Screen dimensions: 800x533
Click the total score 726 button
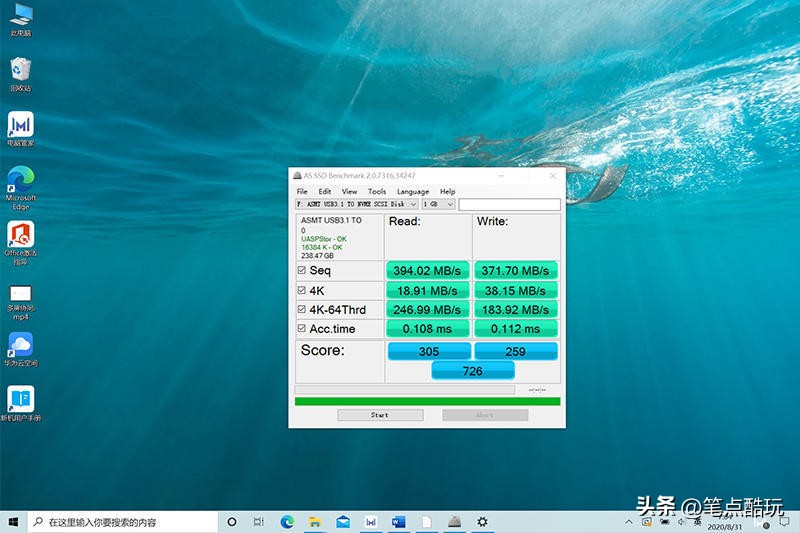point(472,371)
